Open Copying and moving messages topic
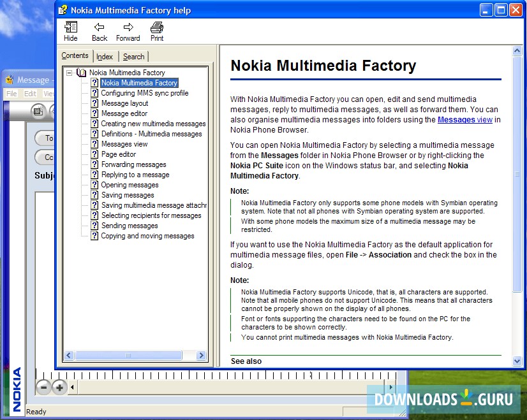The image size is (527, 420). 147,236
